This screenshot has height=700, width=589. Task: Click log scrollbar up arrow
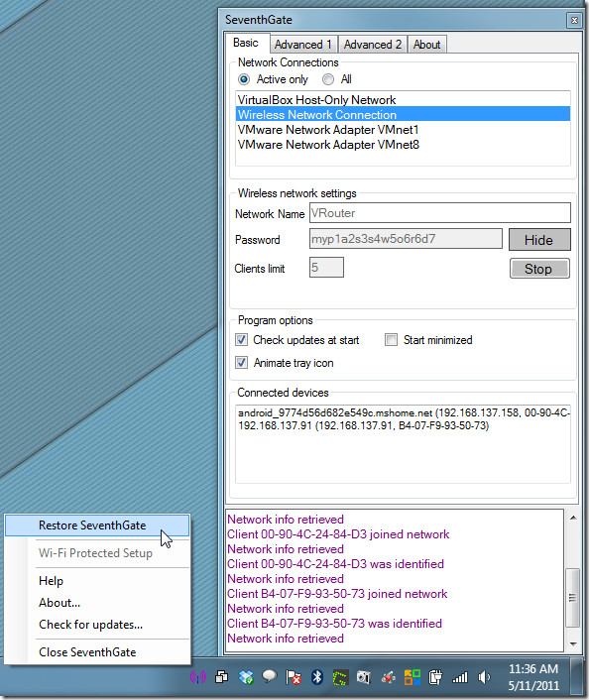[573, 518]
